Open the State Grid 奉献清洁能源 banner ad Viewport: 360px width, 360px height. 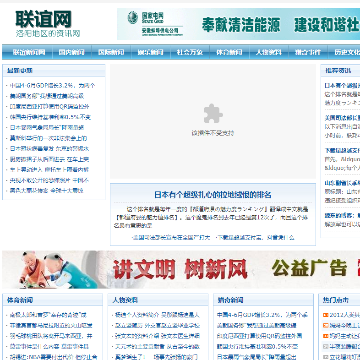point(238,24)
